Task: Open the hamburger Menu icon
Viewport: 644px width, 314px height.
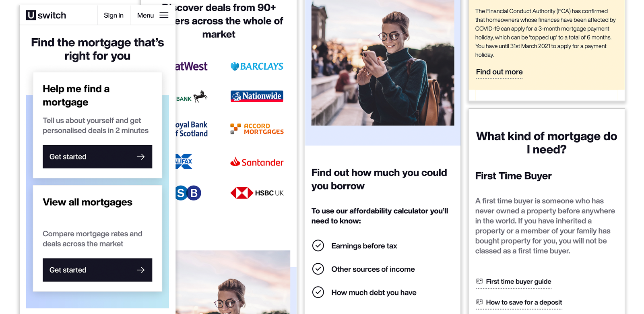Action: 164,15
